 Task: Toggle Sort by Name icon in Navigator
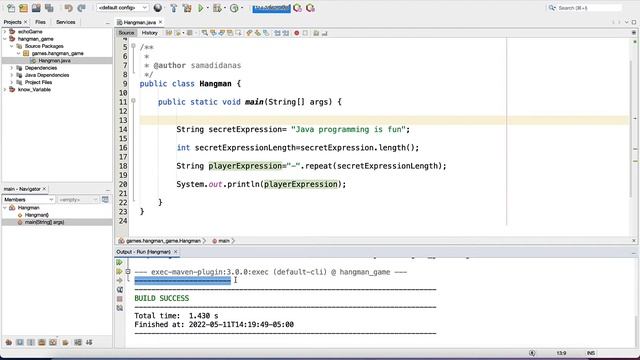[78, 342]
